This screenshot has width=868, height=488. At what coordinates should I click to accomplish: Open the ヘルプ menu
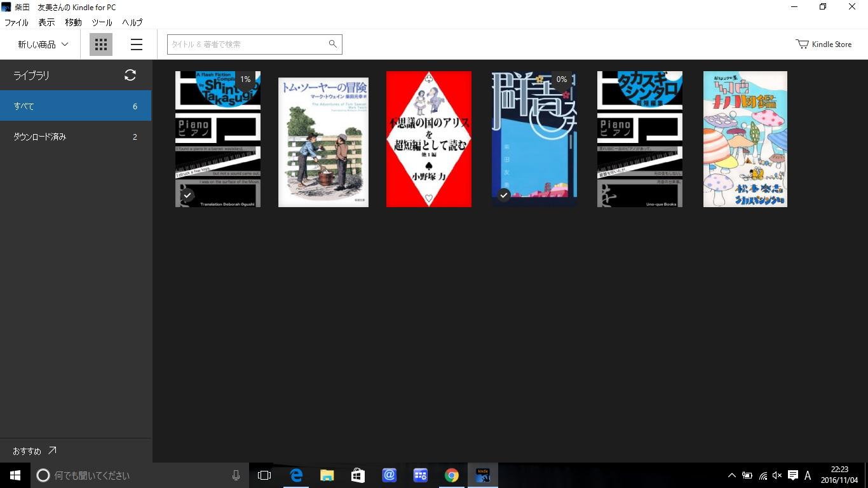point(132,22)
